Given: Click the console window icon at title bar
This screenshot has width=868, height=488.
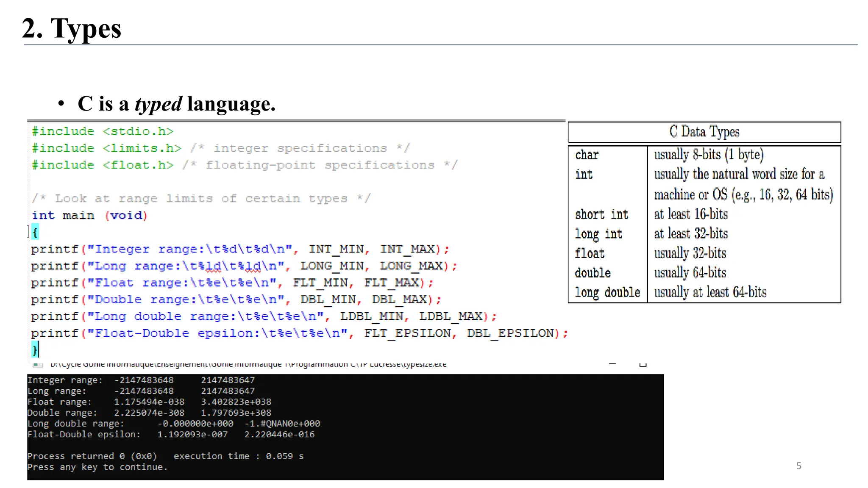Looking at the screenshot, I should pyautogui.click(x=38, y=364).
